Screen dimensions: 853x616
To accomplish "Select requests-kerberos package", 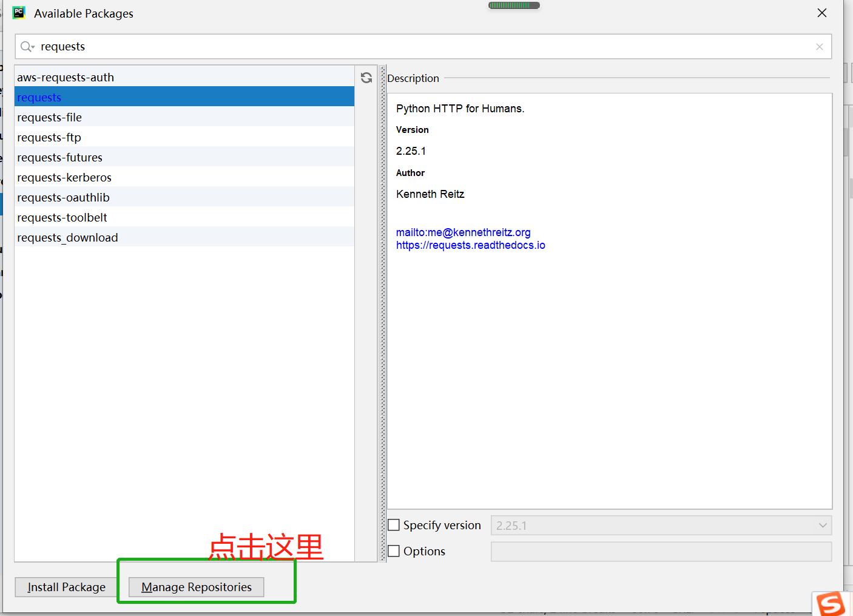I will tap(184, 177).
